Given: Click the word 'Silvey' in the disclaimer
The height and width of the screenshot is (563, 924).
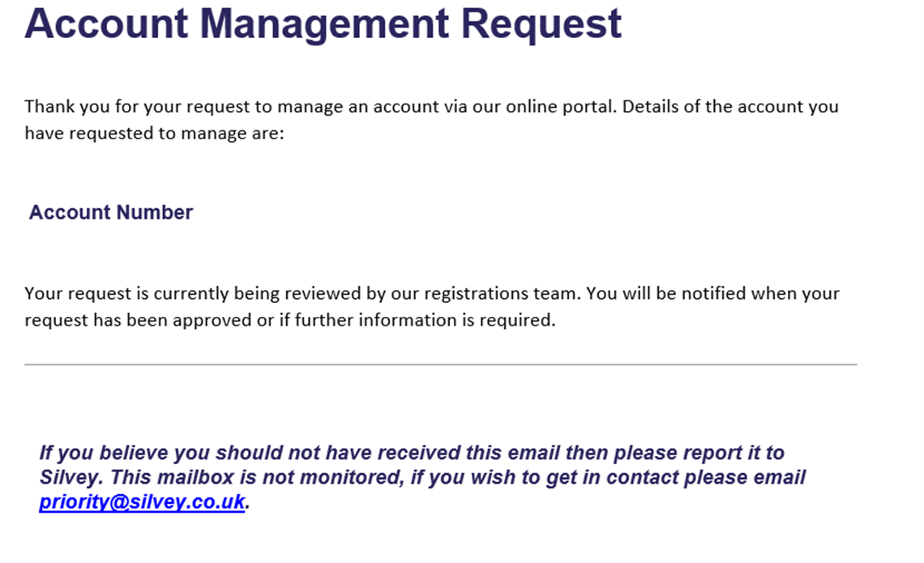Looking at the screenshot, I should [69, 477].
